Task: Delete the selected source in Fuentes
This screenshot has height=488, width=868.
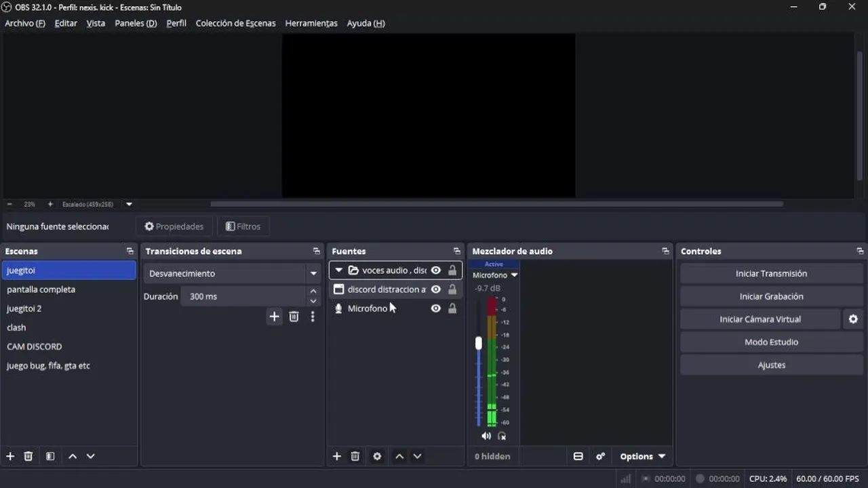Action: pyautogui.click(x=355, y=456)
